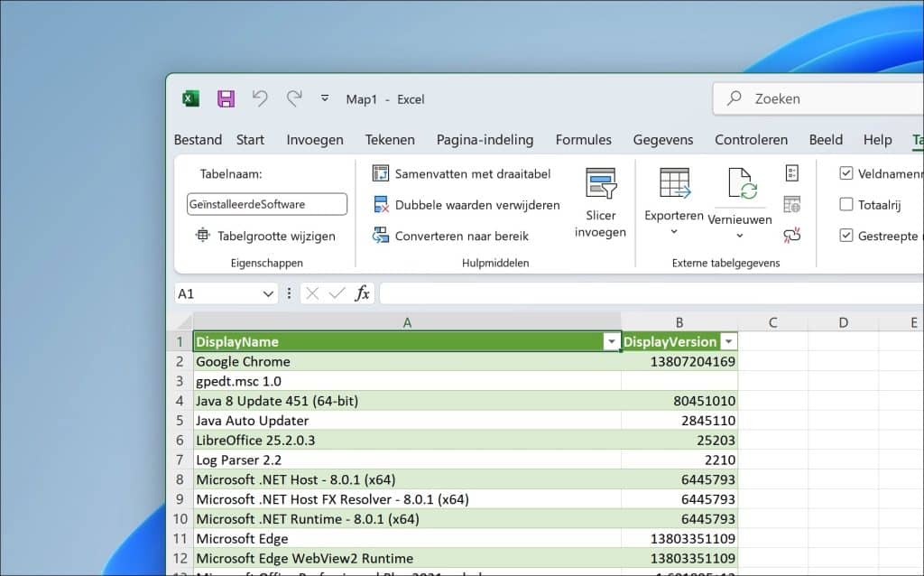Select the Google Chrome cell
Image resolution: width=924 pixels, height=576 pixels.
tap(407, 361)
